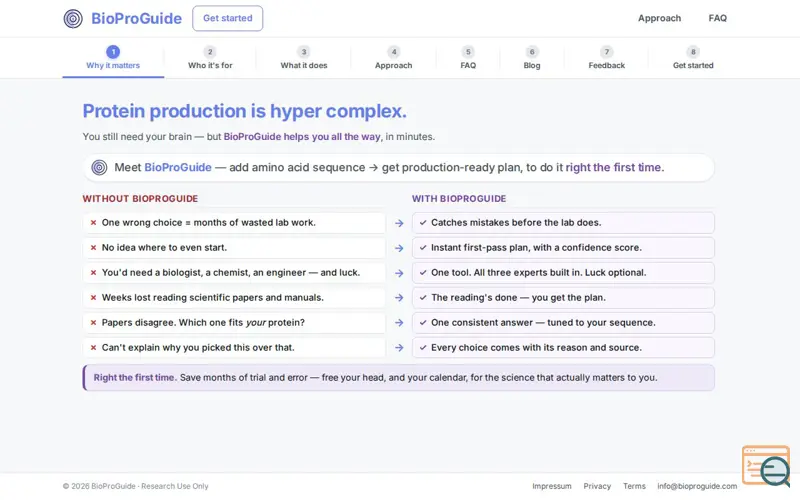Select the FAQ step tab numbered 5
Viewport: 800px width, 500px height.
pos(468,58)
